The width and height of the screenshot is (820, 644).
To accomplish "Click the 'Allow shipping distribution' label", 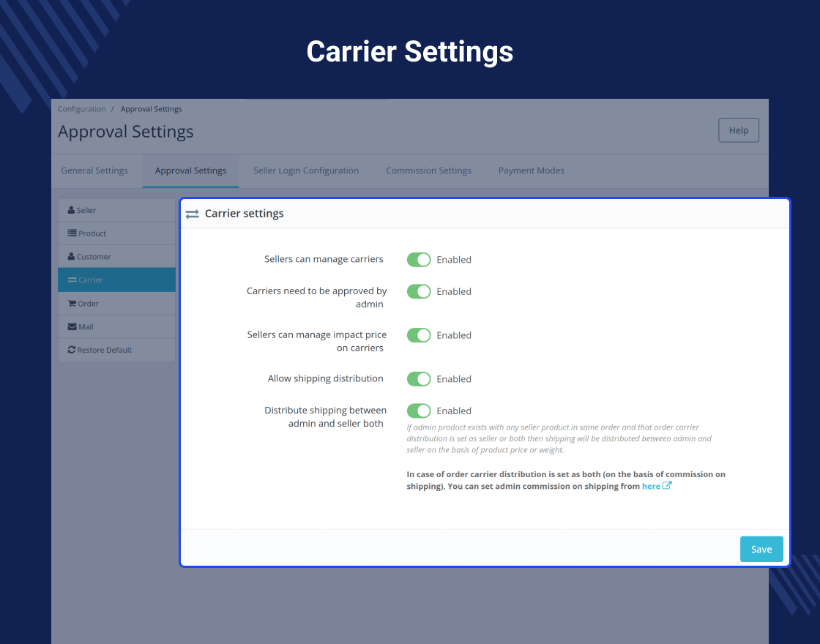I will [x=325, y=378].
